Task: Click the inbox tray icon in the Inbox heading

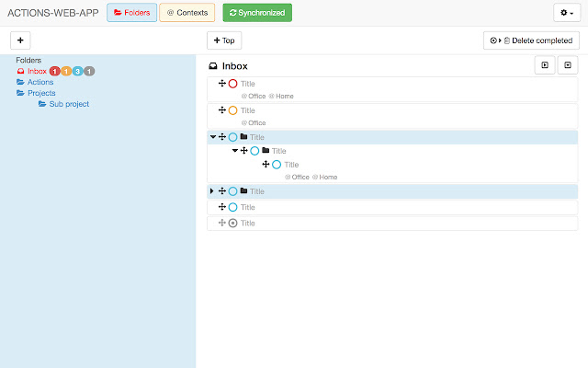Action: [213, 66]
